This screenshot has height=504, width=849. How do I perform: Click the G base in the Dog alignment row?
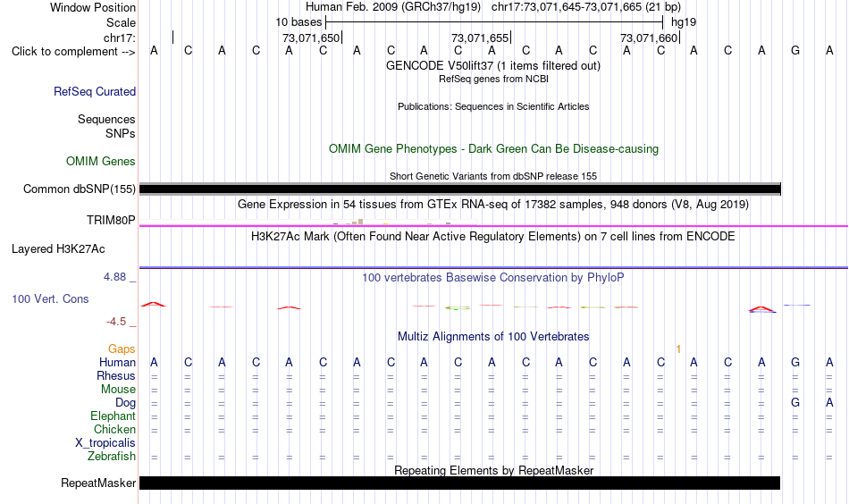795,402
